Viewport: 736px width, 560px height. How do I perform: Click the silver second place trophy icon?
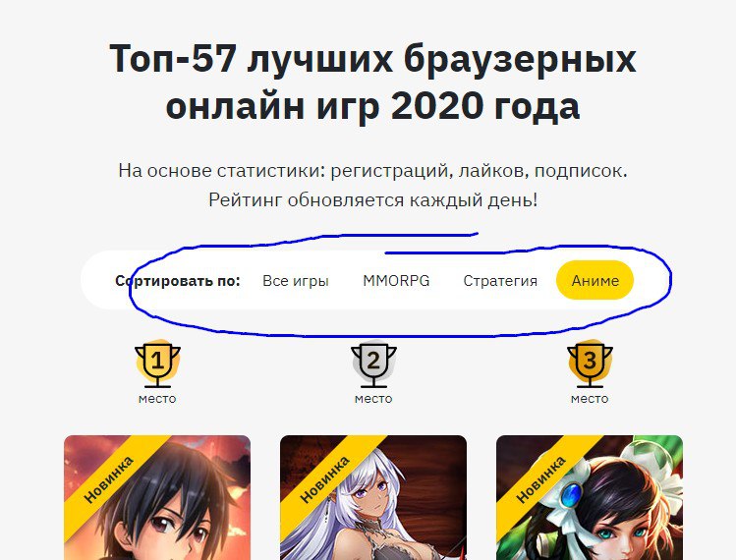tap(373, 364)
